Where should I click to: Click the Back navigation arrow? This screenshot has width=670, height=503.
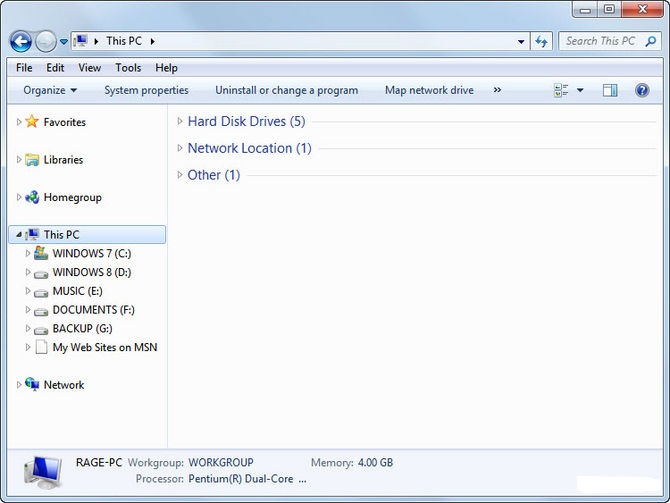pyautogui.click(x=21, y=42)
